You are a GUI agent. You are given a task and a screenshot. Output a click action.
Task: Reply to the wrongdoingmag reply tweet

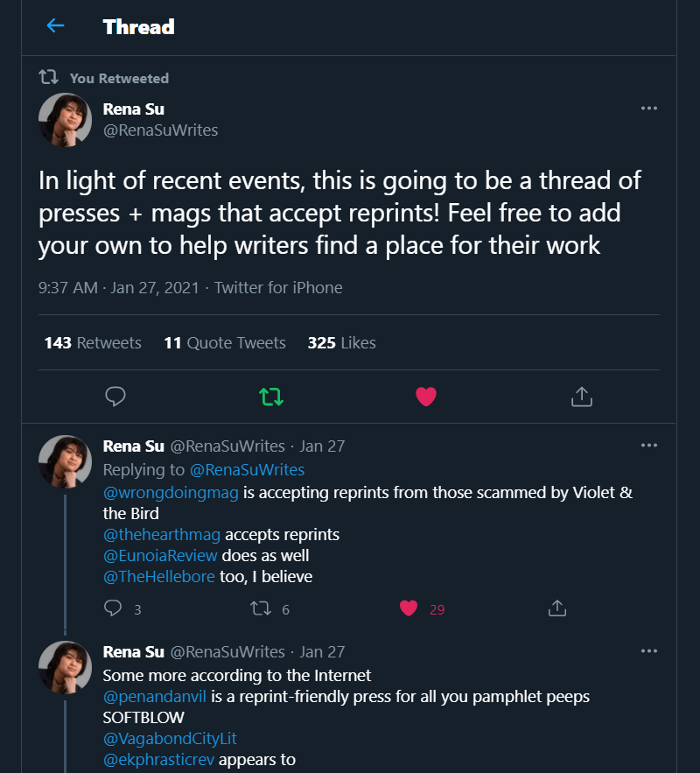(x=114, y=608)
